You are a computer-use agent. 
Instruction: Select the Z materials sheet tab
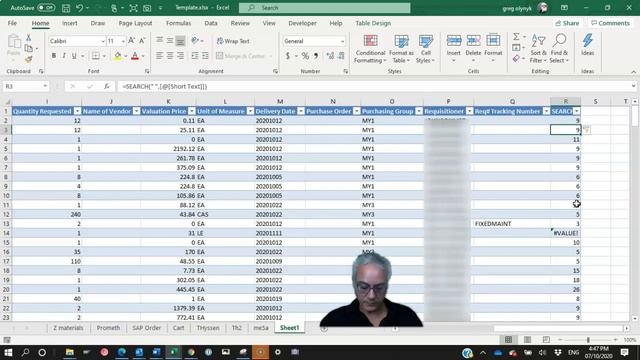(x=68, y=328)
